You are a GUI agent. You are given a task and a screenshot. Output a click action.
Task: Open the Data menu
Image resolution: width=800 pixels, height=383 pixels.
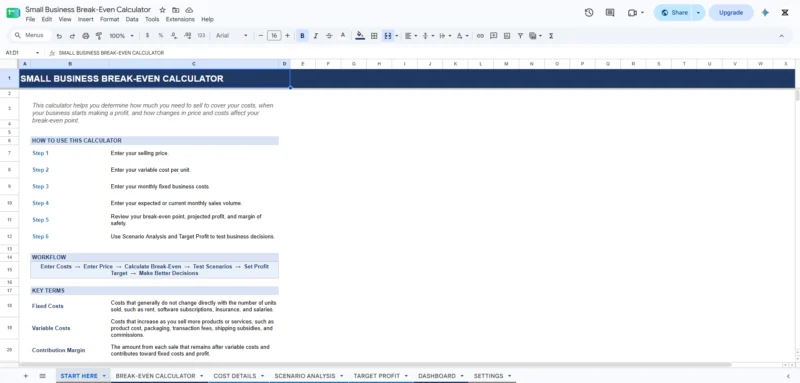[132, 19]
